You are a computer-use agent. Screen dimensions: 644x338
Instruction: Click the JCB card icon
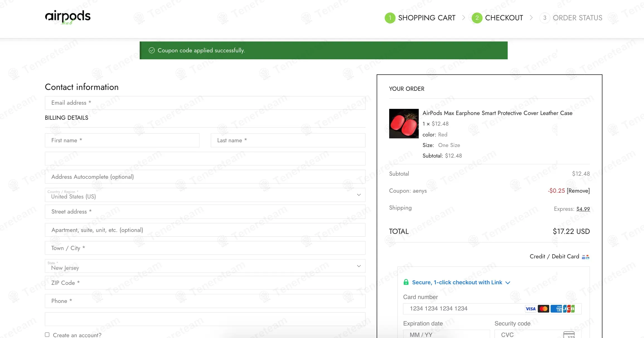[569, 309]
